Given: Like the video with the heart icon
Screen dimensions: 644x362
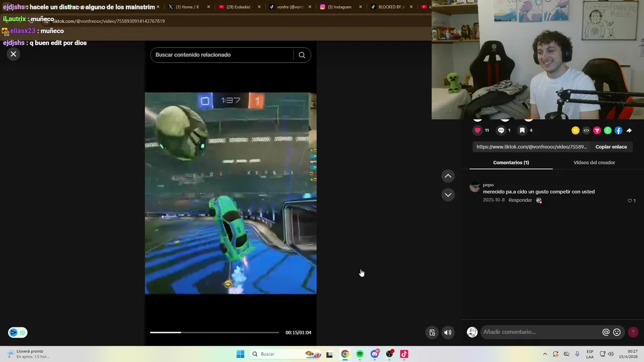Looking at the screenshot, I should click(477, 130).
